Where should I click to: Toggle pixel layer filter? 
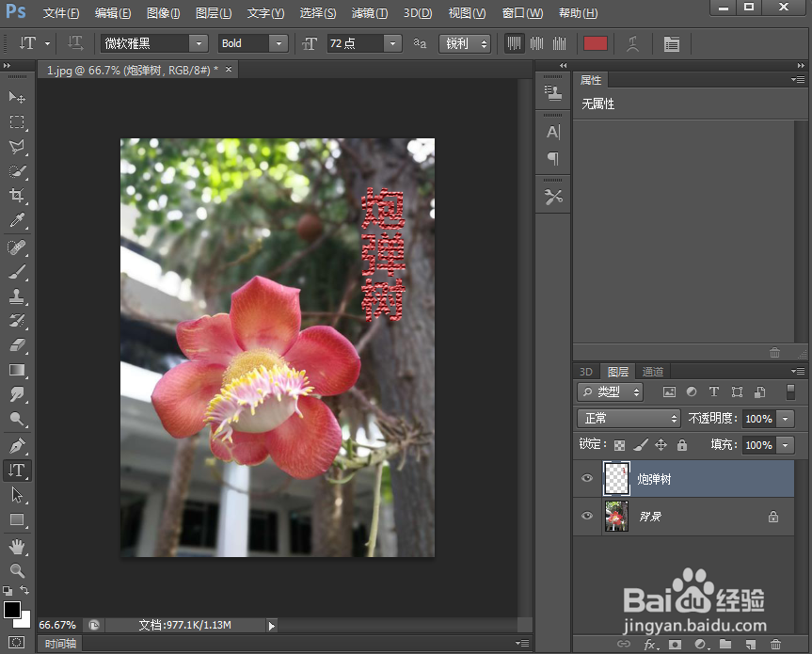coord(669,392)
